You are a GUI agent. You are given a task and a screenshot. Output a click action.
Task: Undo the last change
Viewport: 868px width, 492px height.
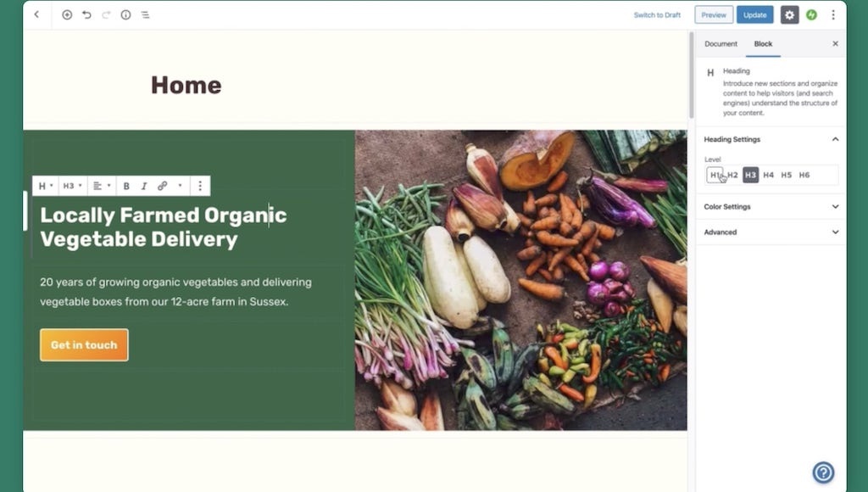coord(87,15)
